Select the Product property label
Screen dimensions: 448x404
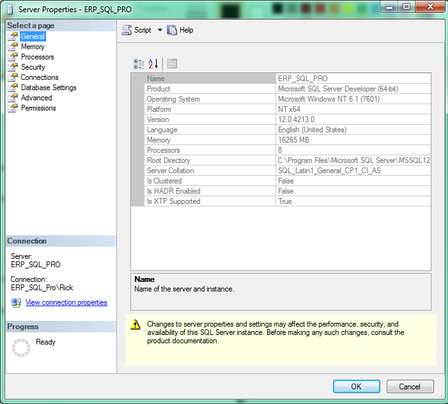(x=158, y=89)
